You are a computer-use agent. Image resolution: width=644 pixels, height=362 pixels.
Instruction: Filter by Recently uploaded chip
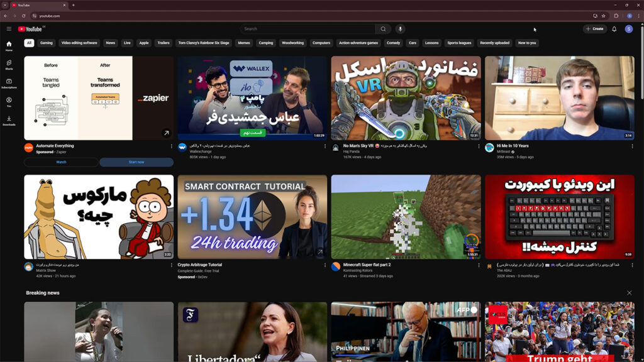pos(494,43)
